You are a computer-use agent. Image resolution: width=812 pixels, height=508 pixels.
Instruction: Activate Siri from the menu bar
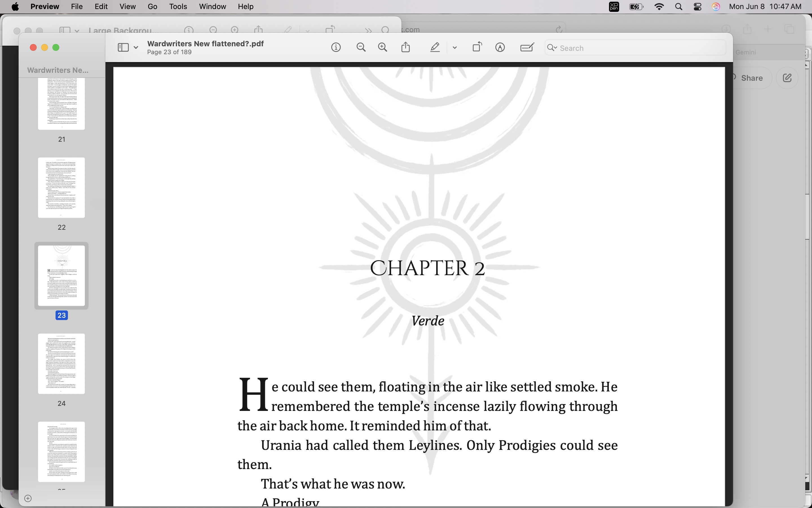(x=716, y=7)
